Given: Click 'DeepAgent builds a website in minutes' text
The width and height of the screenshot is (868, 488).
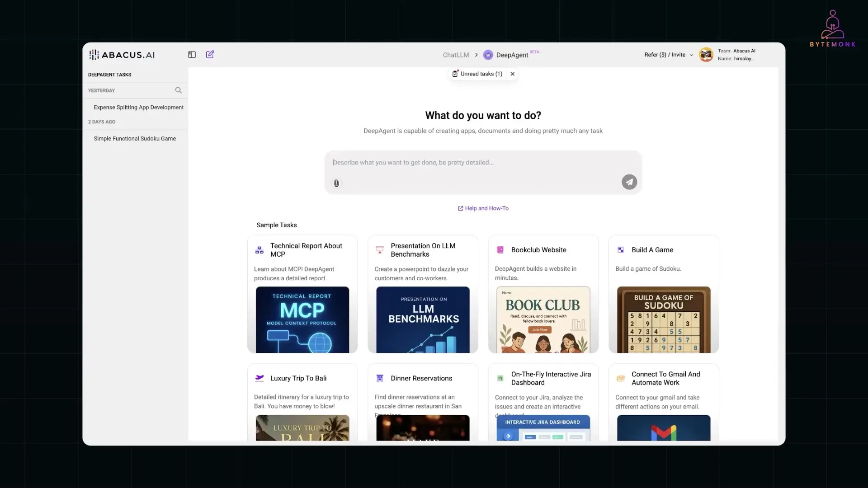Looking at the screenshot, I should tap(535, 273).
